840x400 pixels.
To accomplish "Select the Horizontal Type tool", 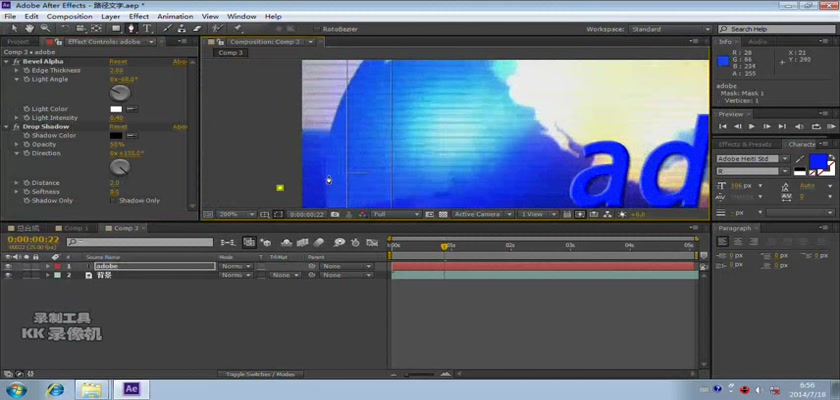I will tap(147, 28).
